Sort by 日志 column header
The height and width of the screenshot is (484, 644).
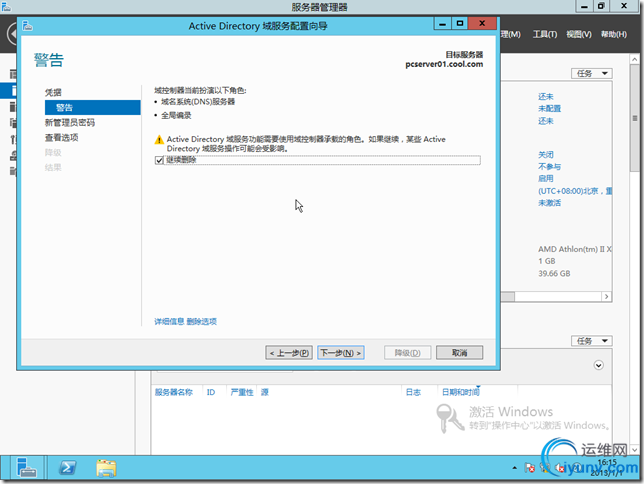click(413, 392)
